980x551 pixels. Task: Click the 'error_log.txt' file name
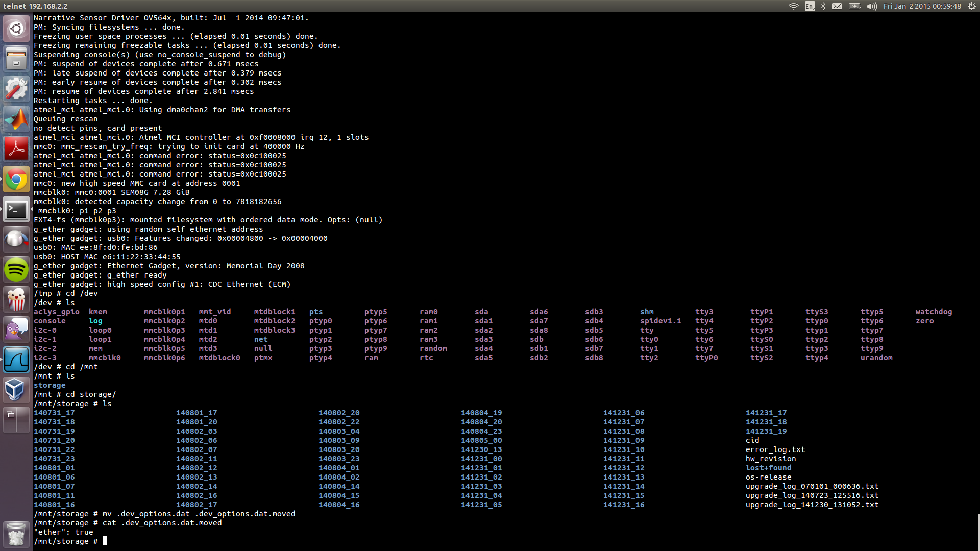click(775, 449)
